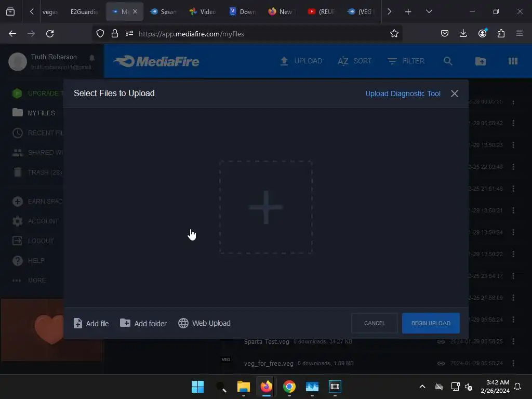Click LOGOUT in sidebar
532x399 pixels.
click(x=33, y=241)
